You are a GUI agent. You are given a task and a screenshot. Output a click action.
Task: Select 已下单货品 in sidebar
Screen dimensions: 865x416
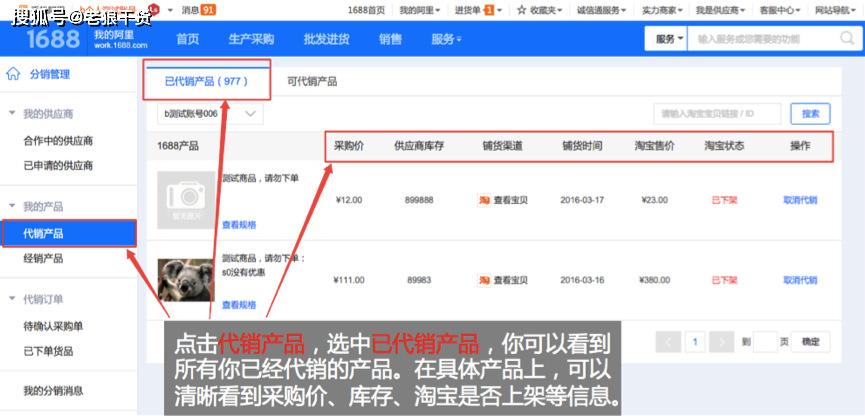(48, 351)
